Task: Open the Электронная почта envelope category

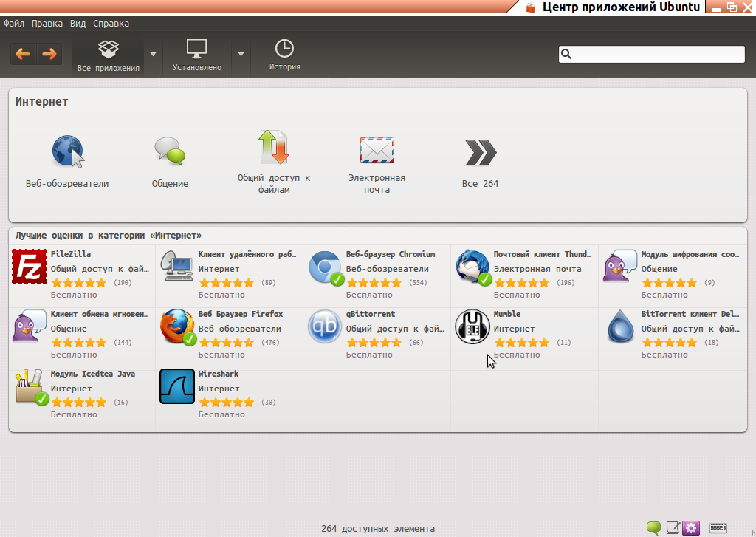Action: (377, 164)
